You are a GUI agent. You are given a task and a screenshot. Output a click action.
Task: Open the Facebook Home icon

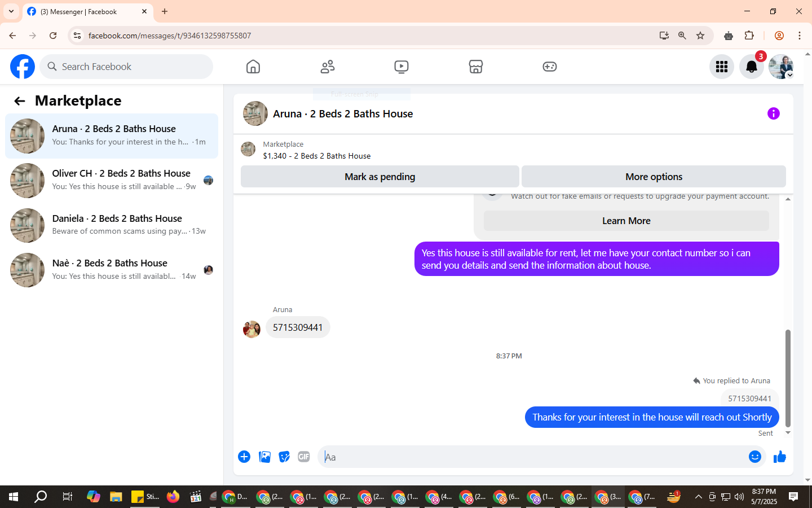click(253, 67)
